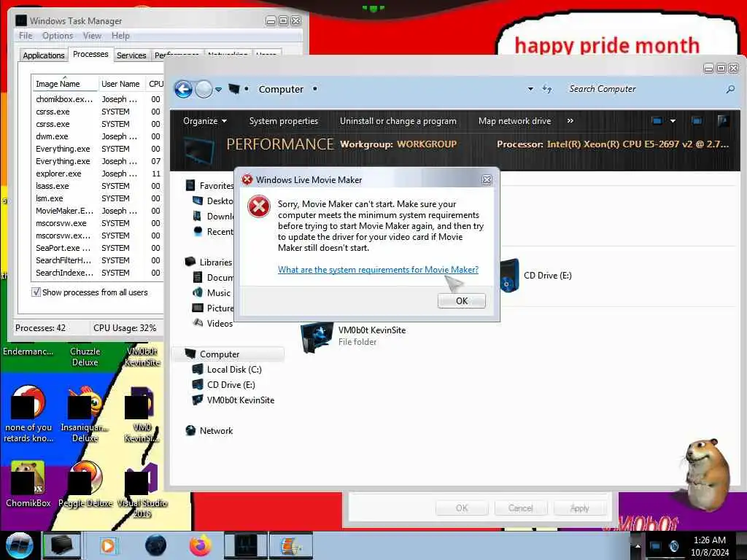The height and width of the screenshot is (560, 747).
Task: Select the explorer.exe process row
Action: coord(97,174)
